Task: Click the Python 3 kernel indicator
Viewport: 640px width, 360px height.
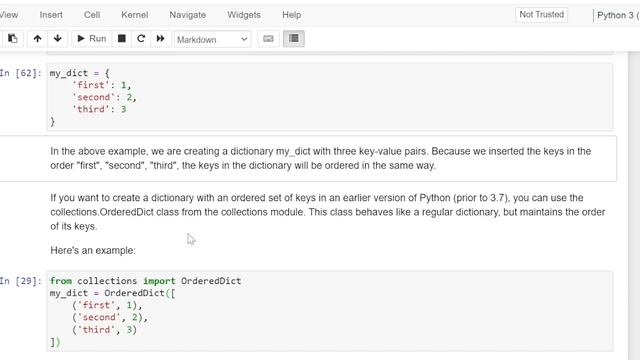Action: pos(617,15)
